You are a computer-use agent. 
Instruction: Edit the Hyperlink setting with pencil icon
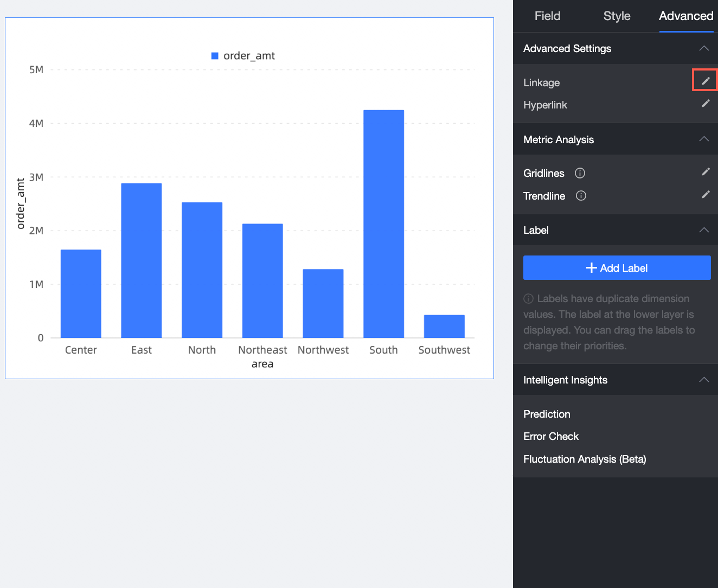pyautogui.click(x=706, y=103)
